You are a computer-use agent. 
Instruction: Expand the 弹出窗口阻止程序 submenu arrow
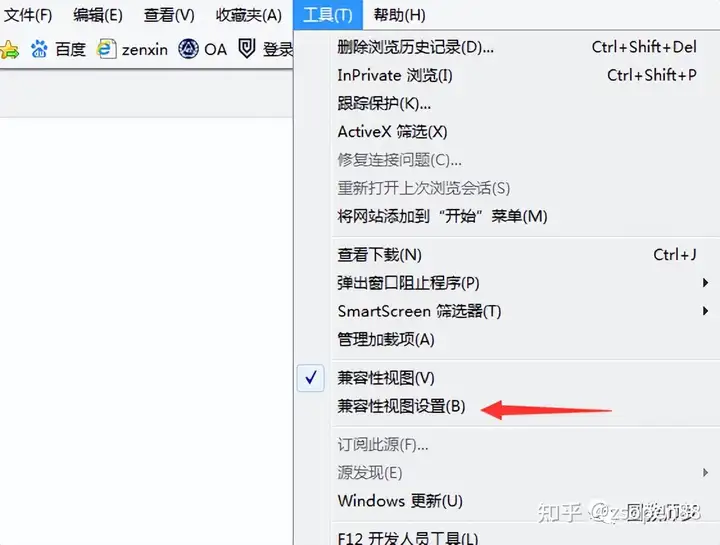(x=705, y=283)
